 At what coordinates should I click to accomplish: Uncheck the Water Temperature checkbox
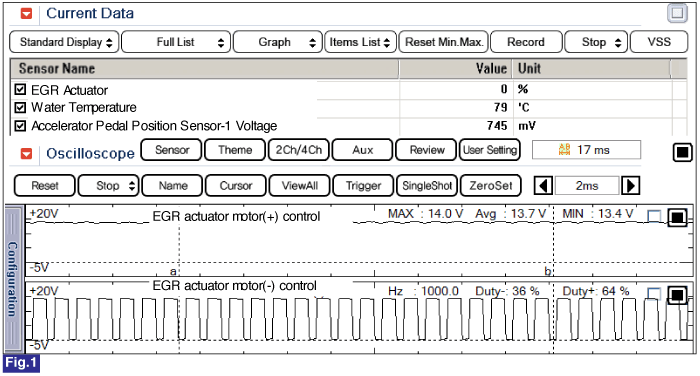[x=20, y=107]
